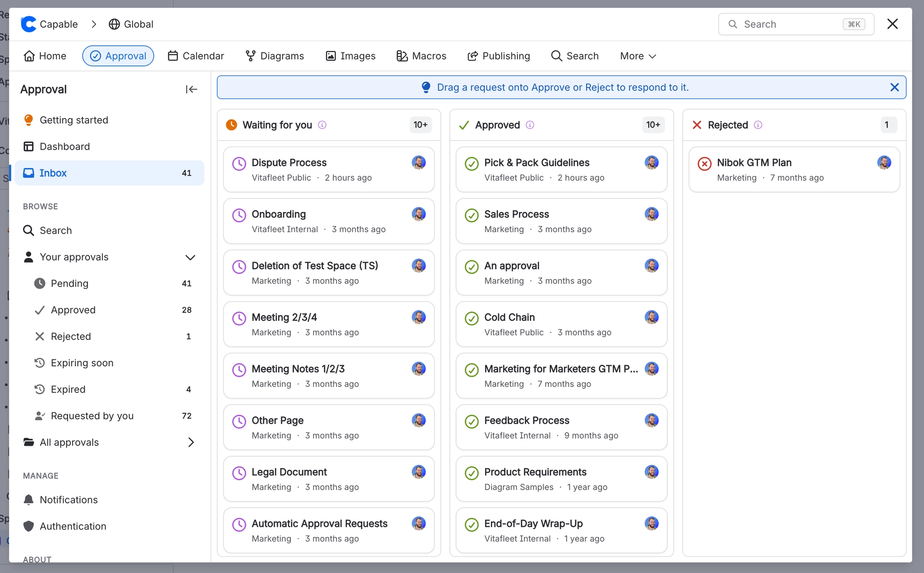This screenshot has width=924, height=573.
Task: Click approved check icon on Product Requirements card
Action: (471, 473)
